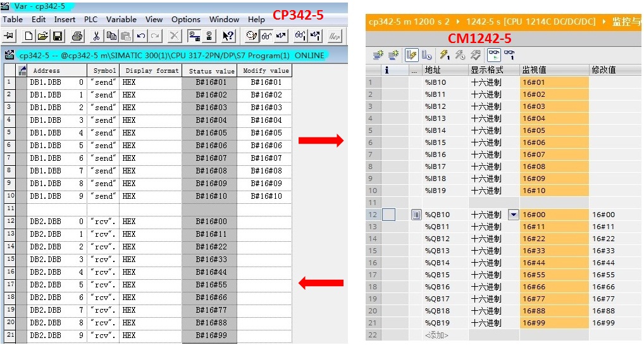Open the Window menu
Image resolution: width=644 pixels, height=345 pixels.
[224, 20]
